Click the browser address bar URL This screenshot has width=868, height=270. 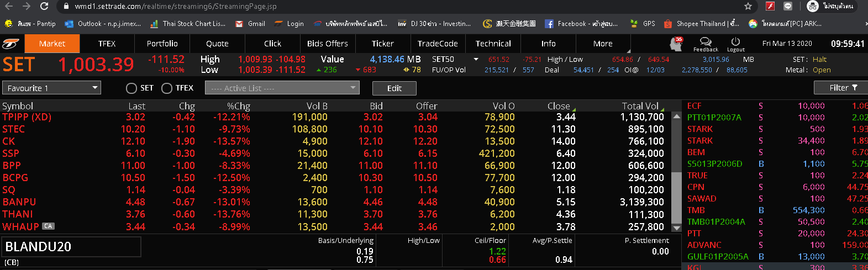coord(176,7)
